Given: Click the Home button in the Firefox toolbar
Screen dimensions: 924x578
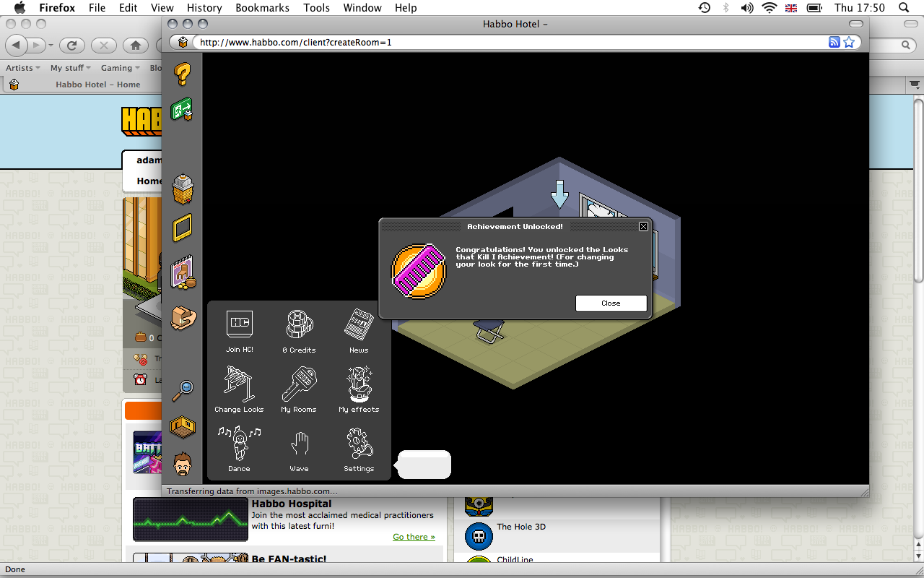Looking at the screenshot, I should pyautogui.click(x=135, y=46).
